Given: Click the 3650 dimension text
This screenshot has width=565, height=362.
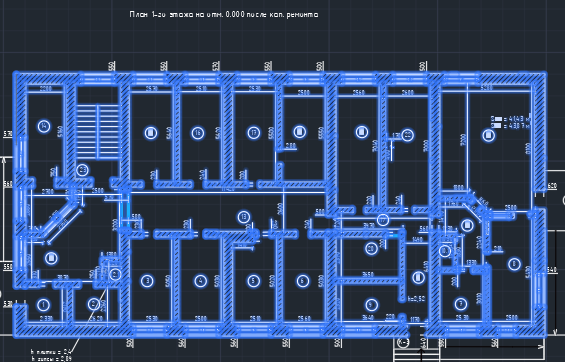Looking at the screenshot, I should coord(368,274).
